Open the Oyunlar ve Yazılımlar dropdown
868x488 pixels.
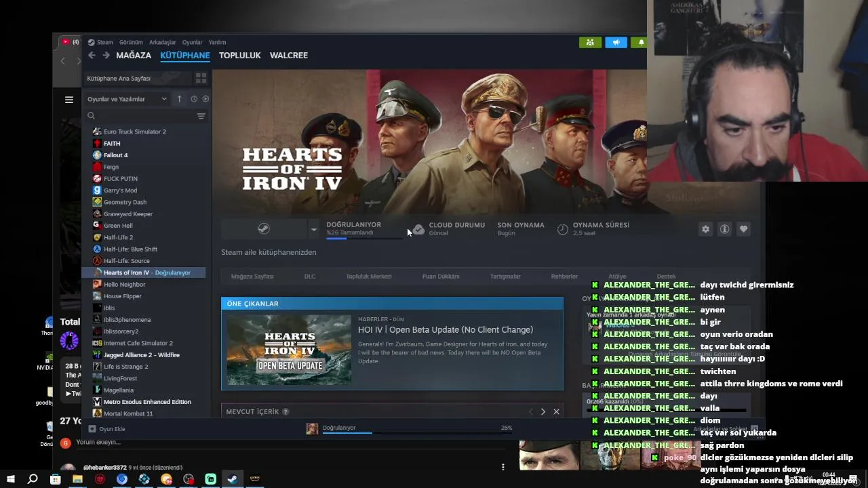127,99
